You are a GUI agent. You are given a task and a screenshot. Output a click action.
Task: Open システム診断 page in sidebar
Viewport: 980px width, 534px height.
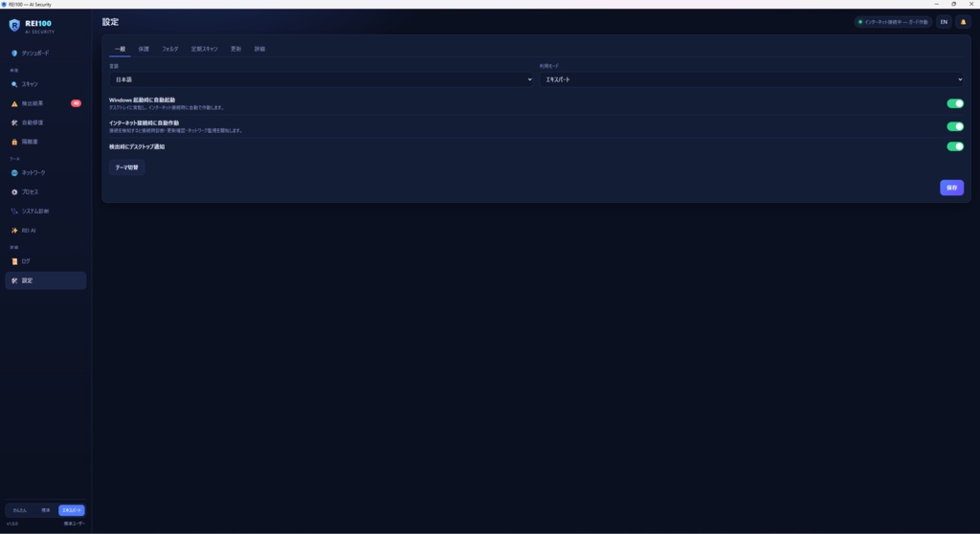pos(46,211)
